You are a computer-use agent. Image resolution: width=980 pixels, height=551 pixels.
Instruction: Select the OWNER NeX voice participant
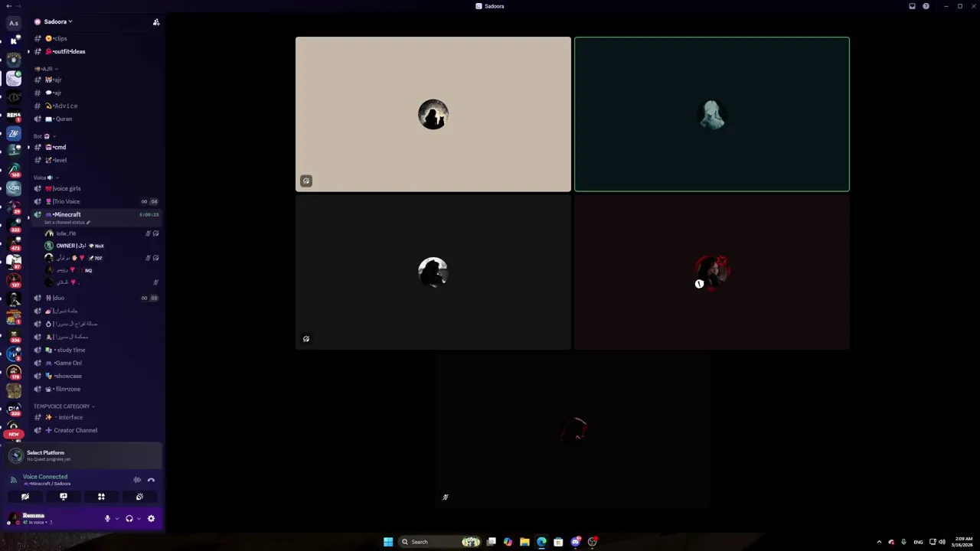pyautogui.click(x=101, y=246)
